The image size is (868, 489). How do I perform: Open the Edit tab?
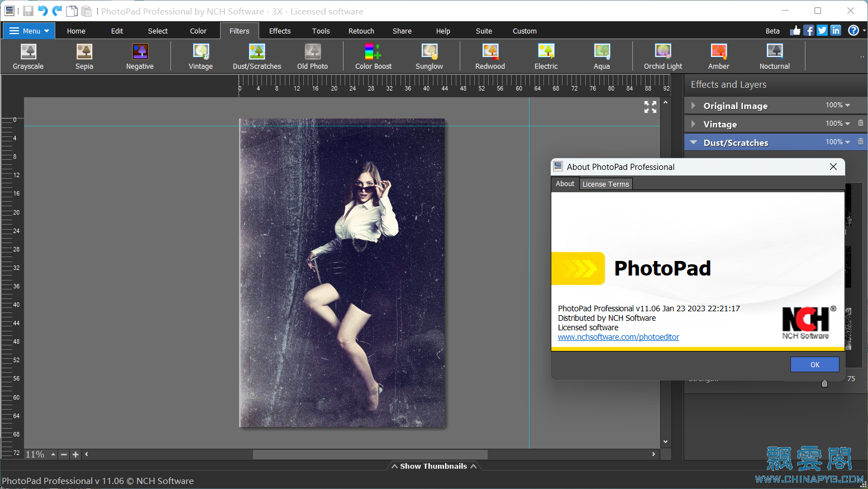coord(117,31)
